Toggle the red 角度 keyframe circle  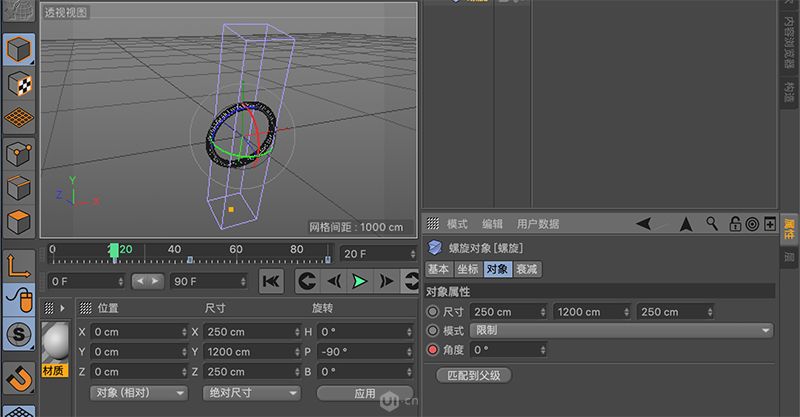(432, 350)
